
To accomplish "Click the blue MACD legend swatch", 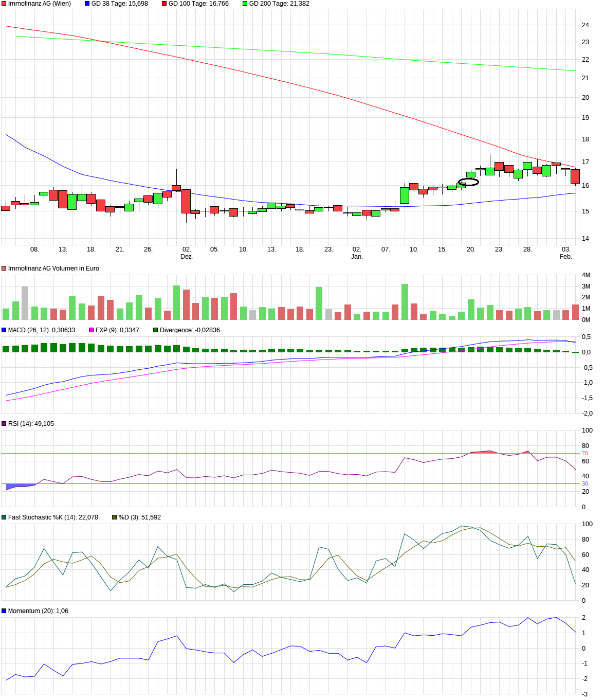I will click(x=4, y=330).
